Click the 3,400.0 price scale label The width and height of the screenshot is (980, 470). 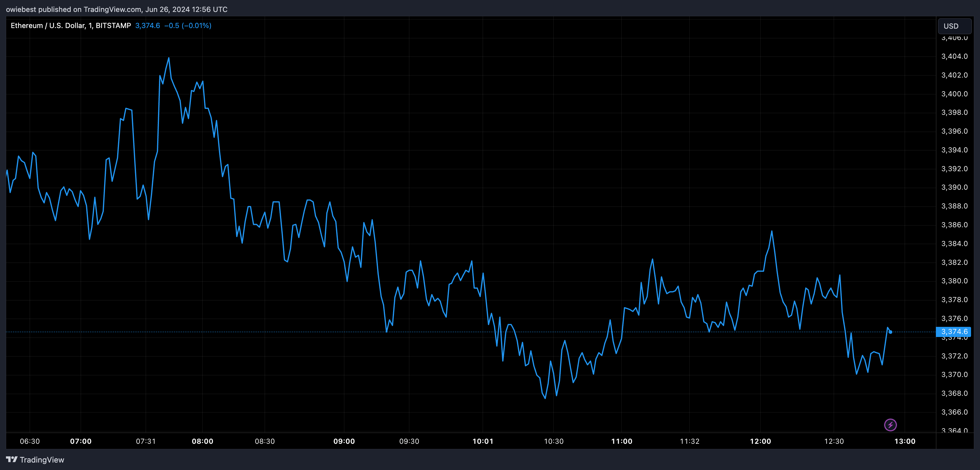(954, 94)
